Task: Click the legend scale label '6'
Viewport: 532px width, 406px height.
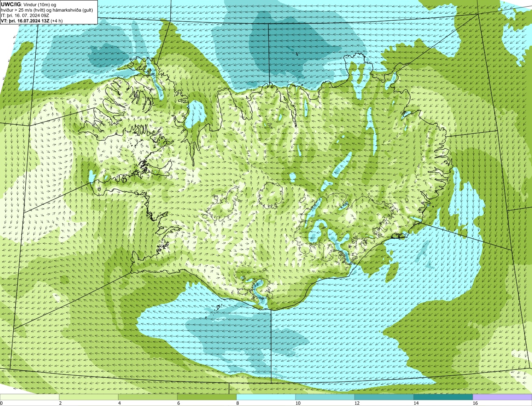Action: click(179, 403)
